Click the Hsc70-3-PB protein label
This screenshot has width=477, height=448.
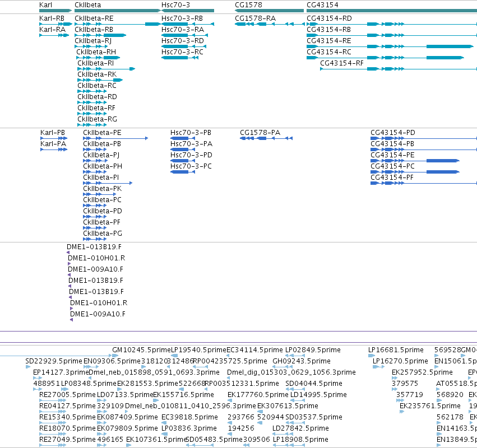pos(191,133)
